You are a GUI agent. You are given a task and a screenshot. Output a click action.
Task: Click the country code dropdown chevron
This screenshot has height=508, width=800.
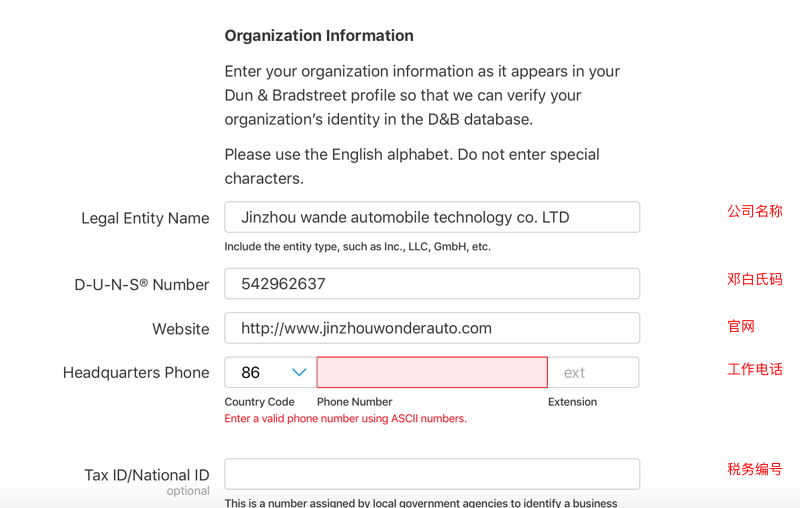coord(299,372)
